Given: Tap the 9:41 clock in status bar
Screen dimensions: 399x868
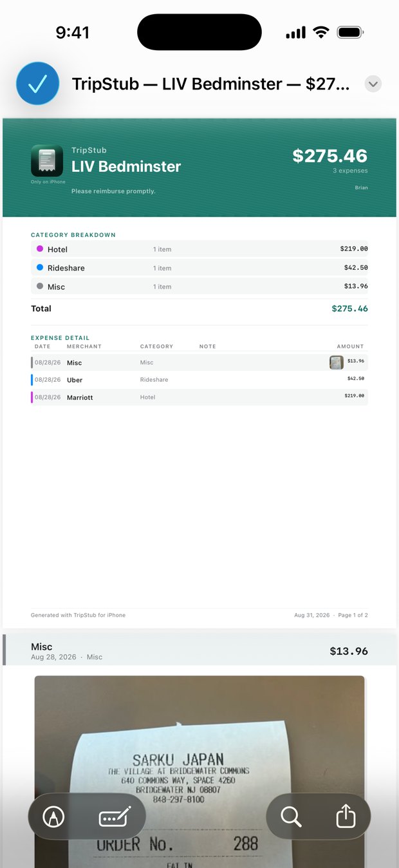Looking at the screenshot, I should click(72, 32).
